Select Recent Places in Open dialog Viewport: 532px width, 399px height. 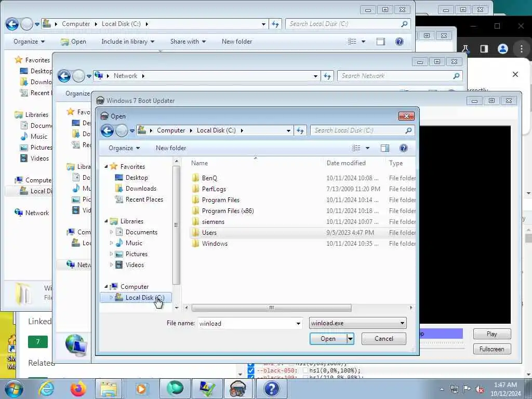tap(144, 199)
